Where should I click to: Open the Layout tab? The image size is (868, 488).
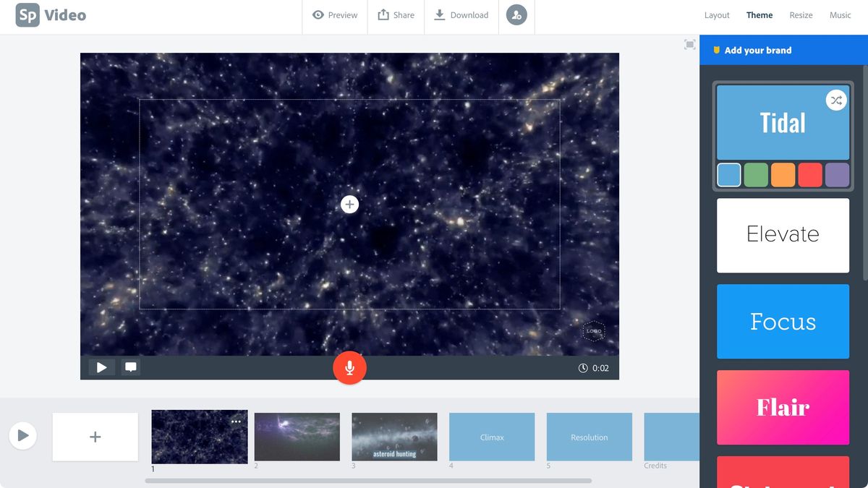pos(716,14)
